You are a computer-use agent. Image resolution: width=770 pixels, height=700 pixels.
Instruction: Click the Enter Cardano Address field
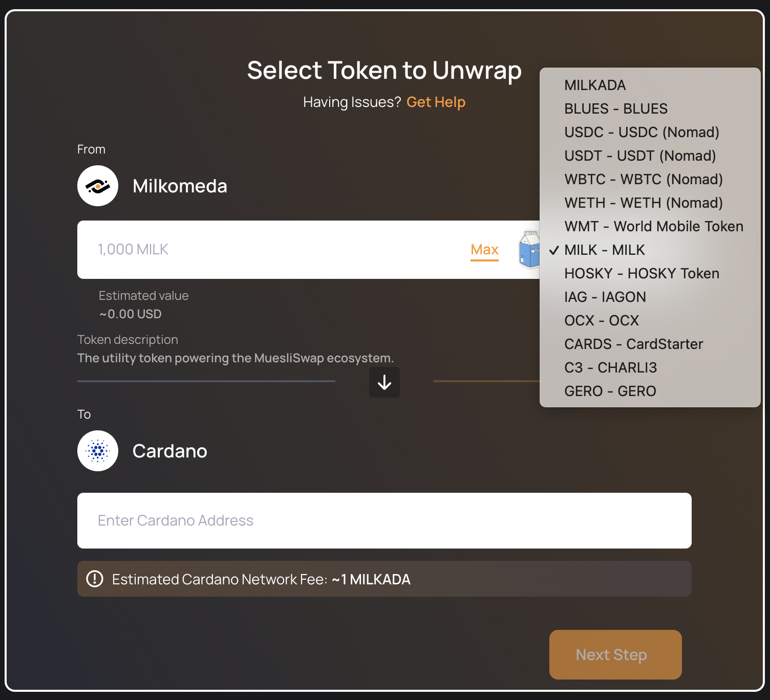tap(384, 520)
